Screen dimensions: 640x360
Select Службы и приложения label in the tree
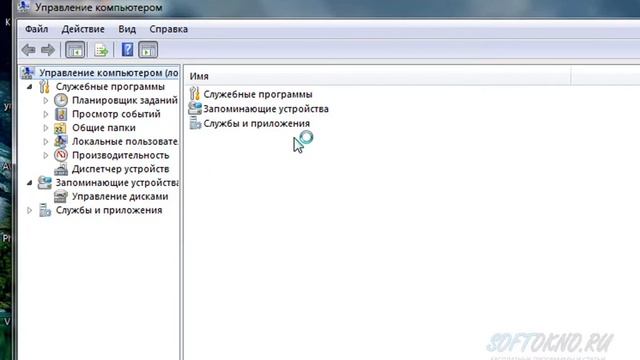[x=109, y=210]
